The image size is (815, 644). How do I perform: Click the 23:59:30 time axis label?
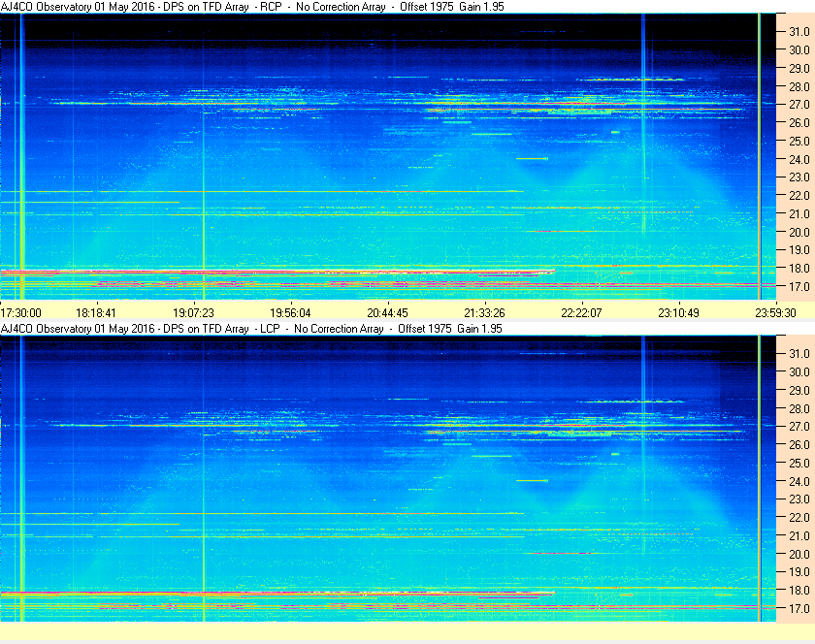pyautogui.click(x=775, y=313)
